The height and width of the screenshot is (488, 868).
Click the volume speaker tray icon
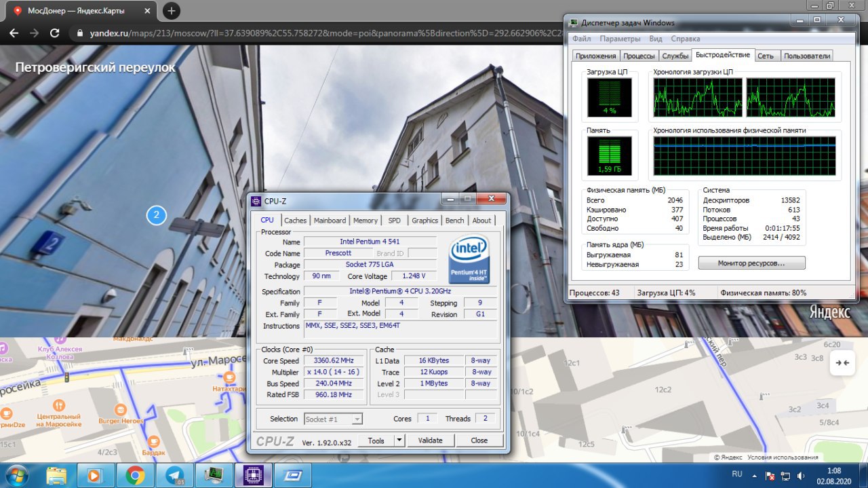(801, 476)
